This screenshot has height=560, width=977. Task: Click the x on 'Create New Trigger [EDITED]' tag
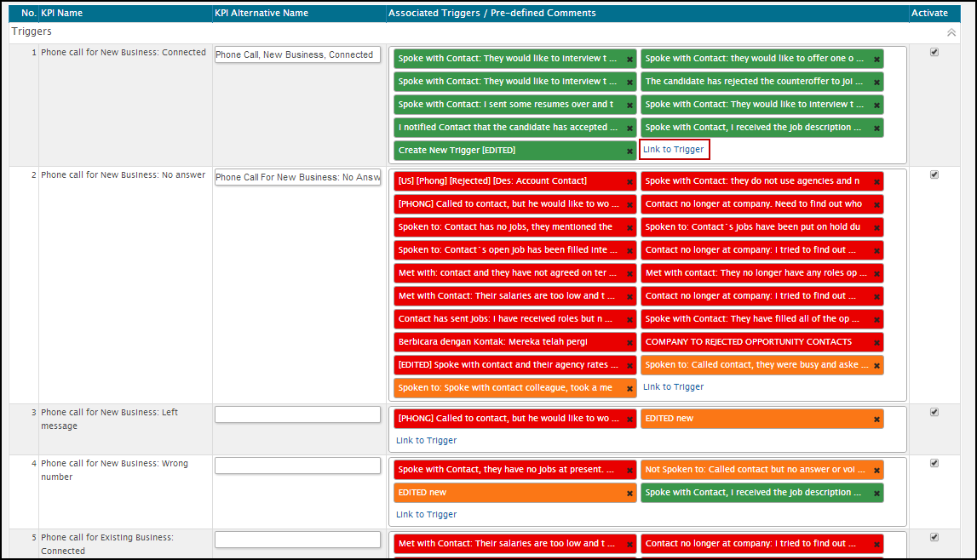coord(630,151)
